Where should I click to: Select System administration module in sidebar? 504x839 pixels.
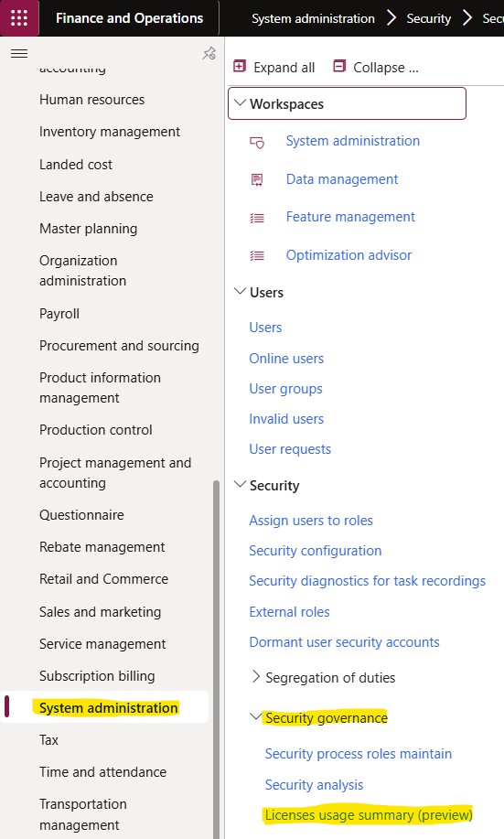pyautogui.click(x=109, y=708)
